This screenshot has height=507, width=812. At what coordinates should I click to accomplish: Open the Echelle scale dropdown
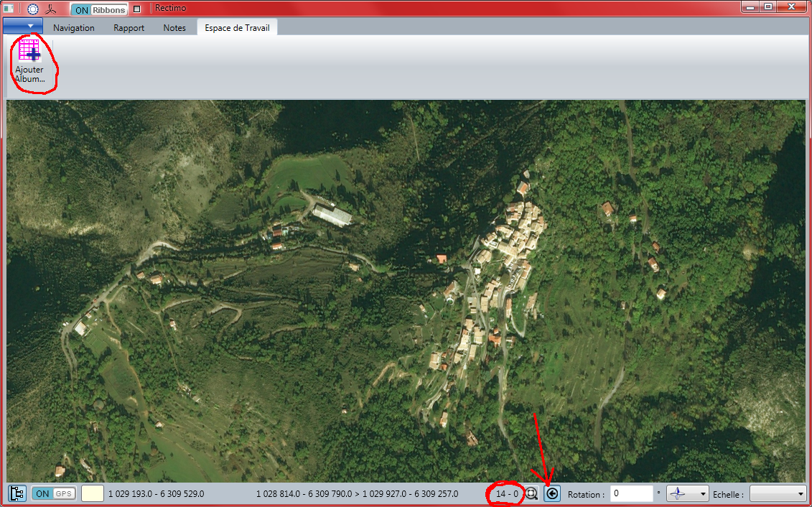pos(778,493)
